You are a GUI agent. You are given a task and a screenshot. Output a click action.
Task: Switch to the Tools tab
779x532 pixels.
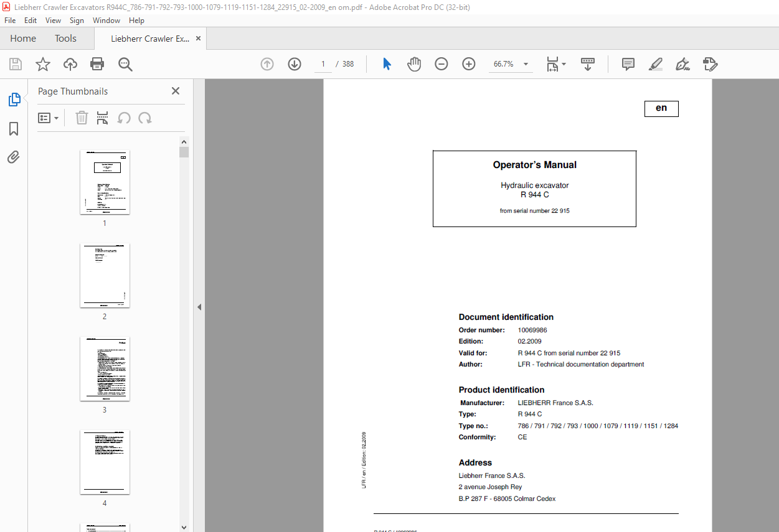tap(65, 39)
